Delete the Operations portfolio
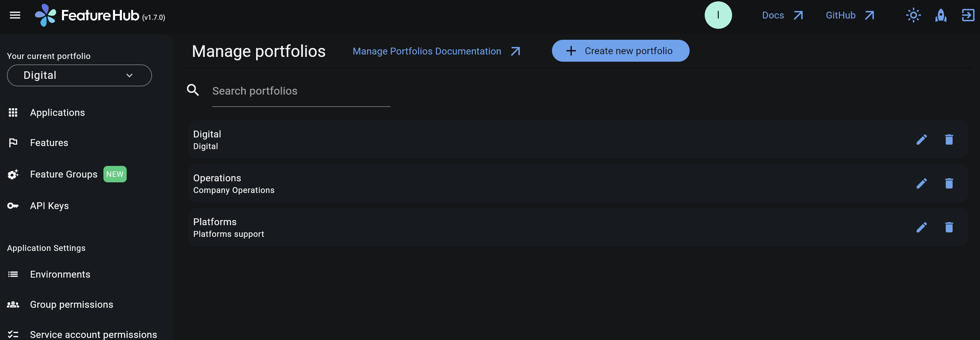This screenshot has width=980, height=340. [x=949, y=183]
